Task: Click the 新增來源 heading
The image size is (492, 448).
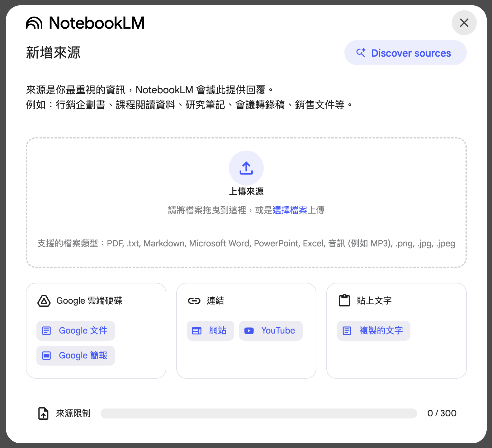Action: 53,52
